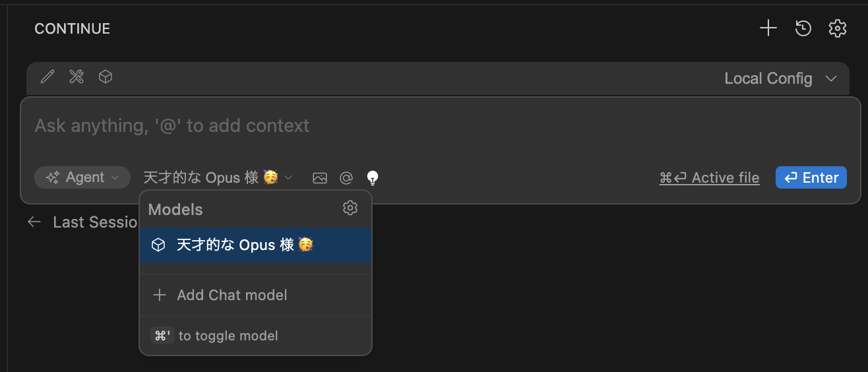Image resolution: width=868 pixels, height=372 pixels.
Task: Click the cube models icon in toolbar
Action: (x=106, y=77)
